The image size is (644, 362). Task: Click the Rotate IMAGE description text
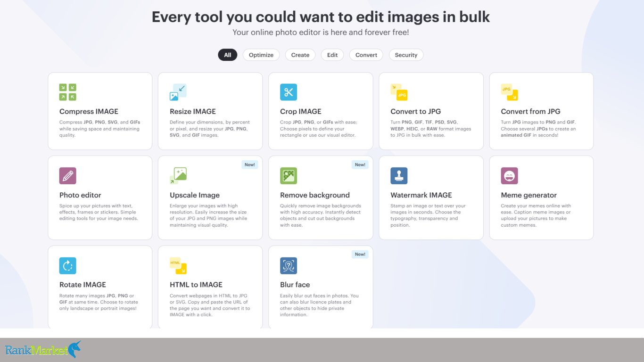pos(99,302)
